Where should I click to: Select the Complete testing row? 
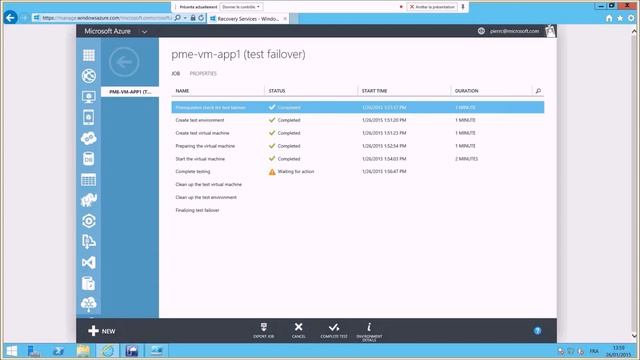[x=358, y=171]
